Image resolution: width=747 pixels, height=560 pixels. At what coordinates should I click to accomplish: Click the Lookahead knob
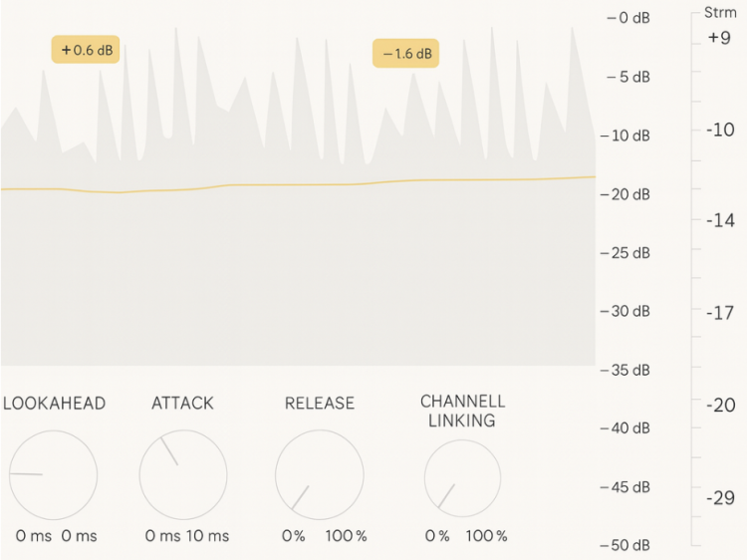point(54,474)
